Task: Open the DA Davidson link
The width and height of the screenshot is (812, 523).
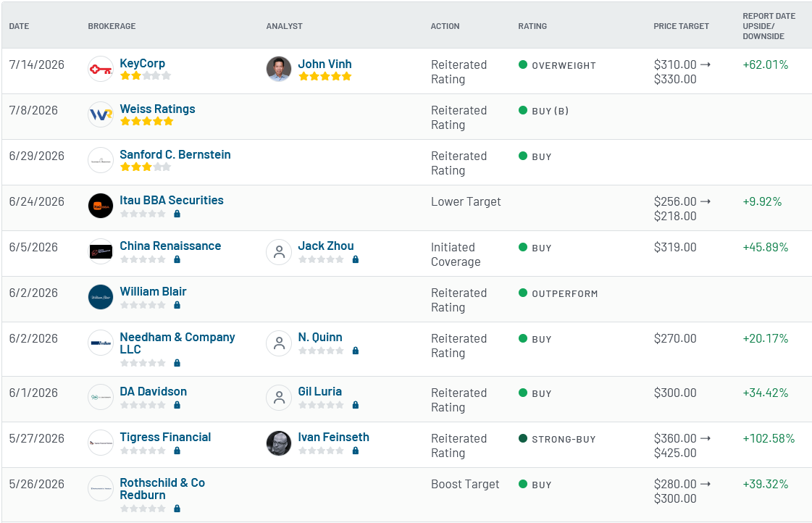Action: tap(154, 391)
